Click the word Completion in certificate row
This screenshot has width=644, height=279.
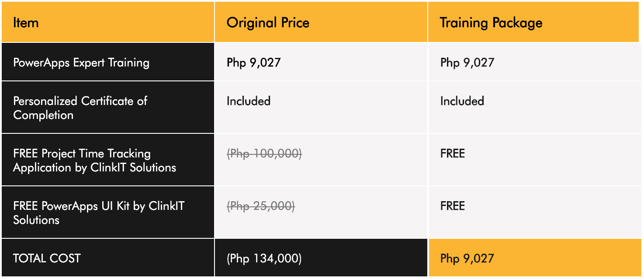(43, 115)
